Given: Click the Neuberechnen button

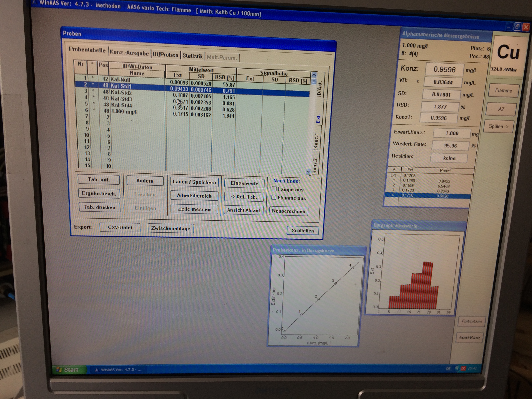Looking at the screenshot, I should (x=288, y=211).
